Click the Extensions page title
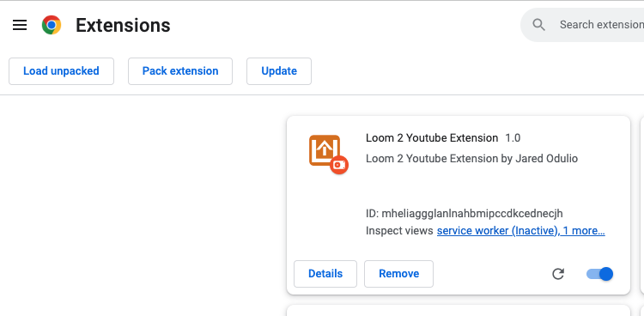 pyautogui.click(x=123, y=26)
